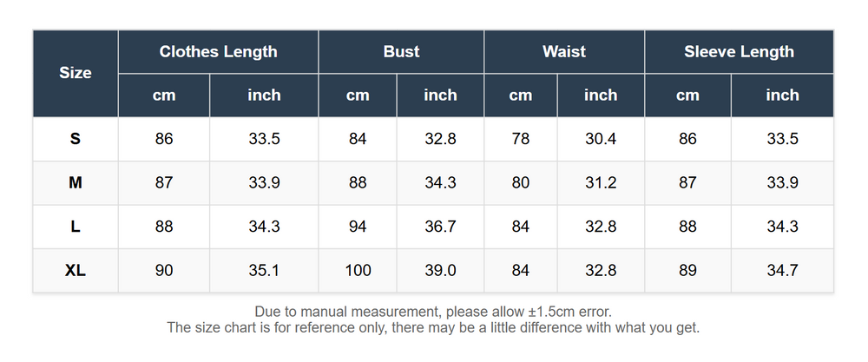Click the 34.7 sleeve length inch cell
Image resolution: width=868 pixels, height=362 pixels.
click(x=782, y=271)
